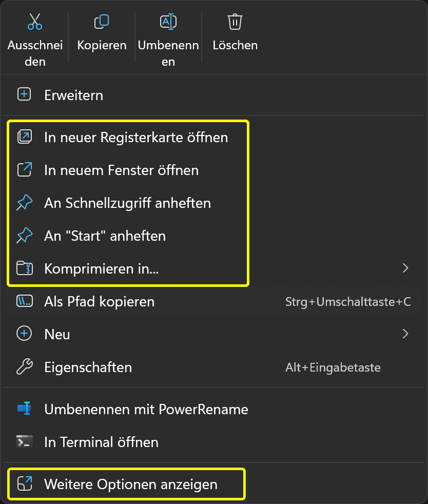Choose Als Pfad kopieren
Viewport: 428px width, 504px height.
[x=99, y=301]
